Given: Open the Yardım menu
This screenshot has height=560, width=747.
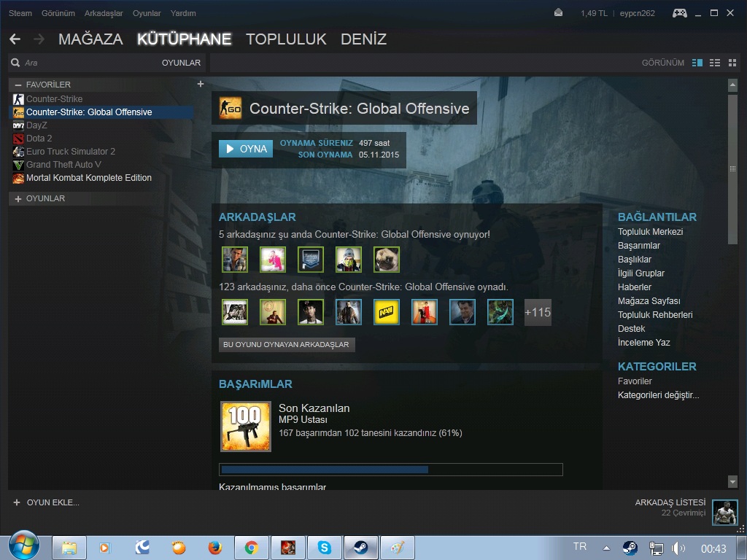Looking at the screenshot, I should click(183, 13).
